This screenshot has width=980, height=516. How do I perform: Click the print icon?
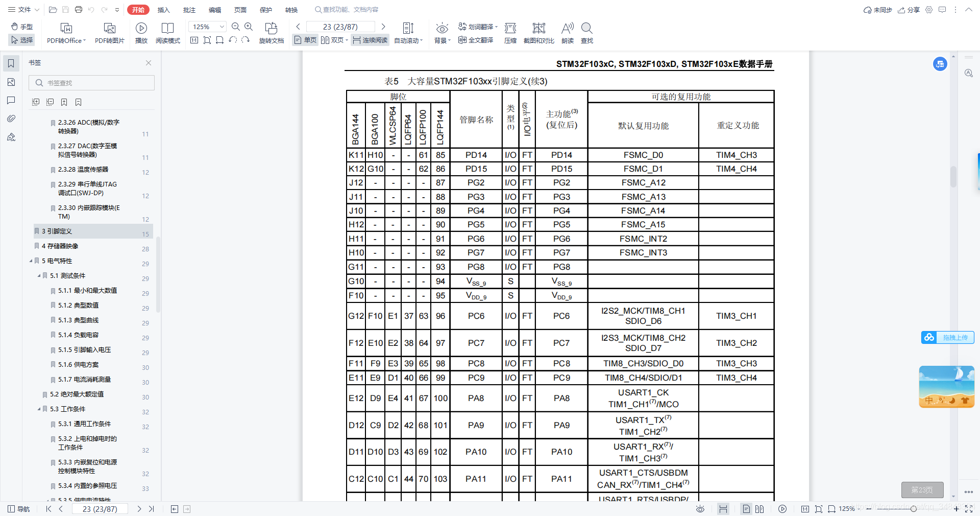pos(79,10)
